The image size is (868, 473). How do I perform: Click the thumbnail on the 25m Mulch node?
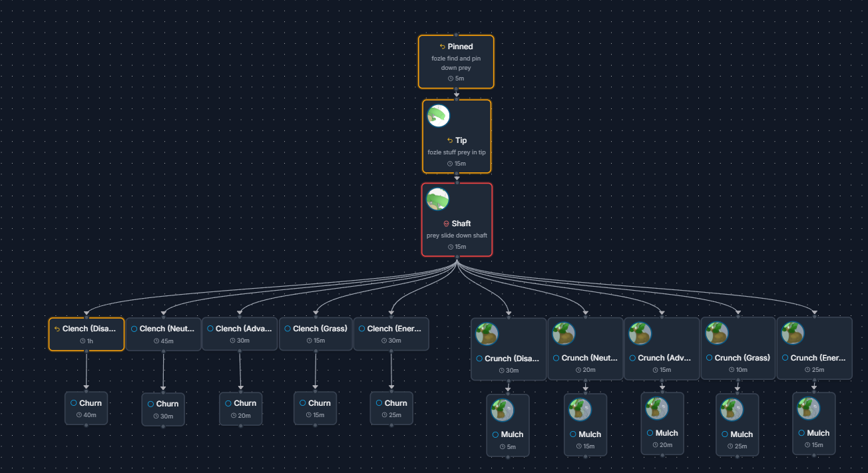[732, 410]
